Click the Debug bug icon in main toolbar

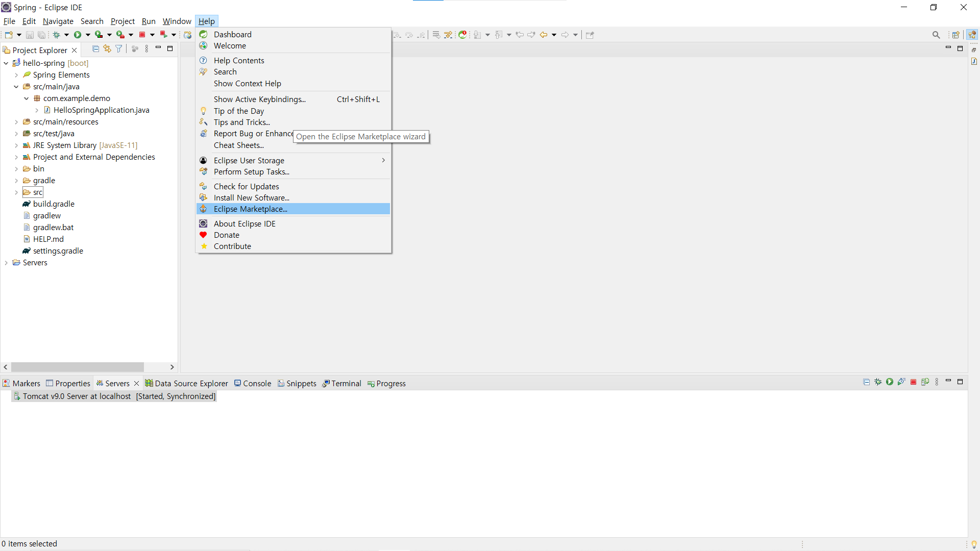57,35
